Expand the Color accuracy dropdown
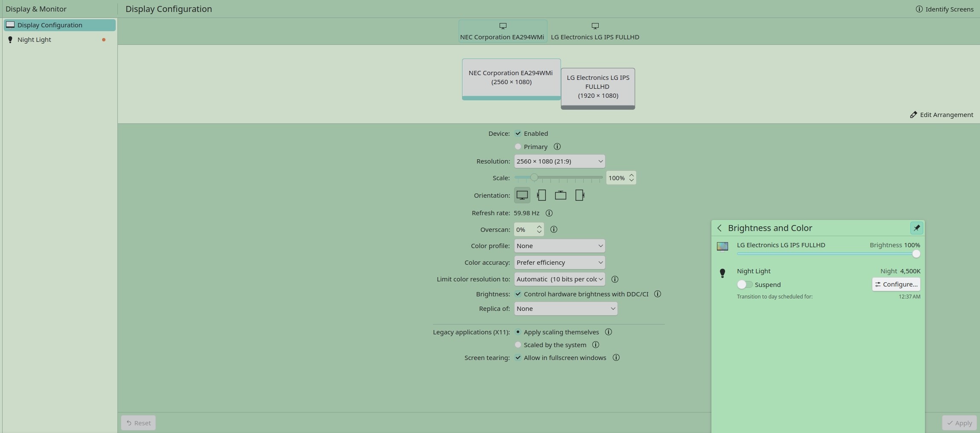 (559, 263)
